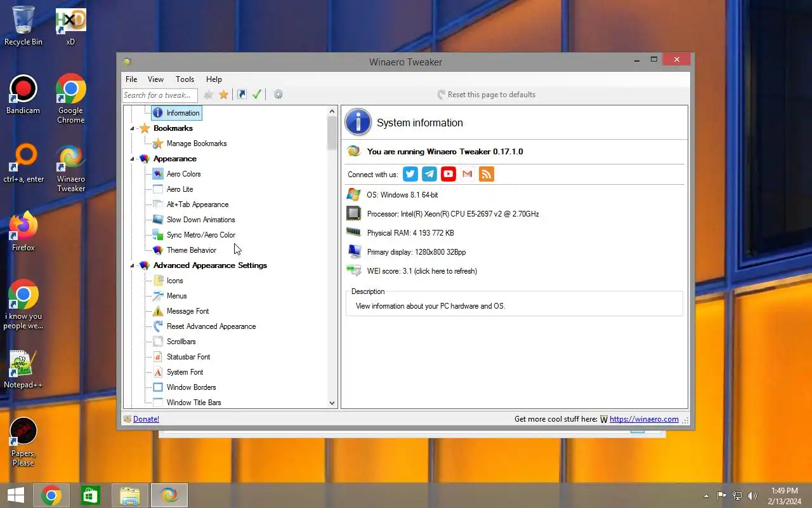Click the Aero Colors tree icon
The width and height of the screenshot is (812, 508).
(x=158, y=174)
